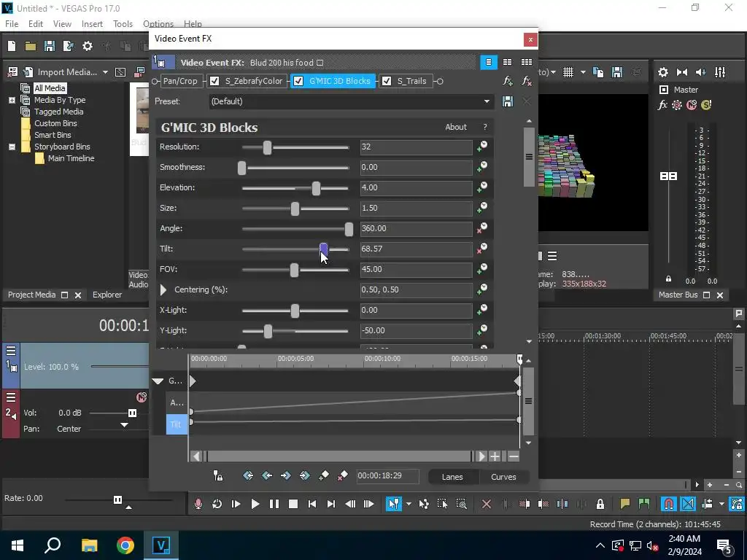The width and height of the screenshot is (747, 560).
Task: Open the Normal Edit Tool dropdown arrow
Action: point(409,504)
